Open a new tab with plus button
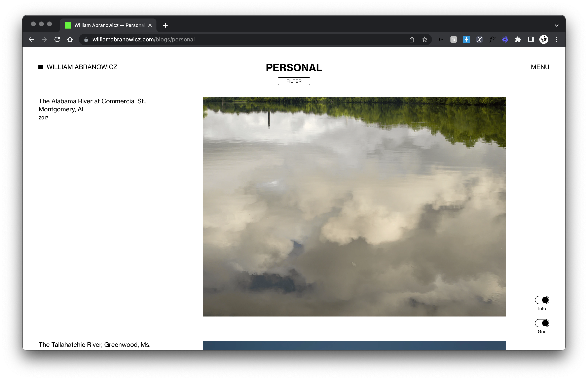The width and height of the screenshot is (588, 380). click(165, 25)
